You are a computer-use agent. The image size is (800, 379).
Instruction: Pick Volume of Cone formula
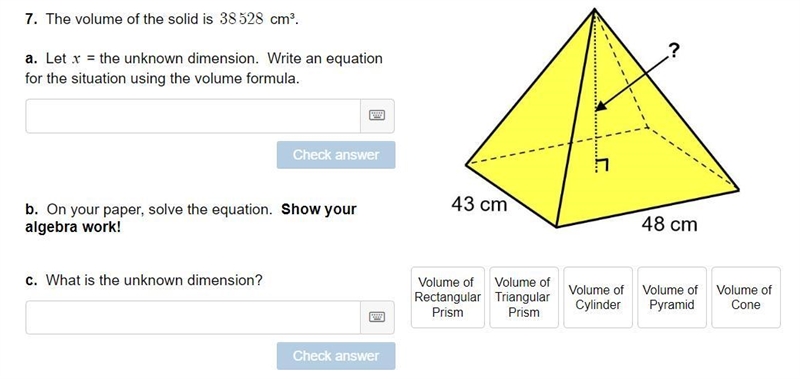(745, 297)
